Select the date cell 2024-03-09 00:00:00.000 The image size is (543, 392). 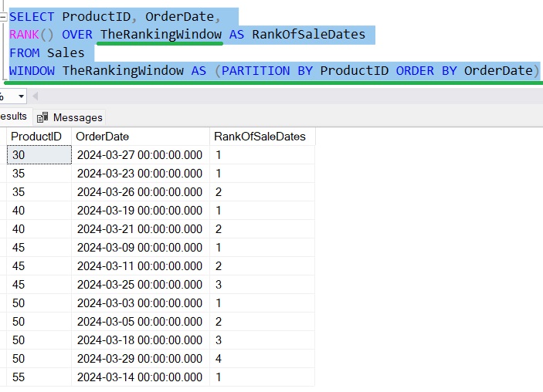pos(141,248)
